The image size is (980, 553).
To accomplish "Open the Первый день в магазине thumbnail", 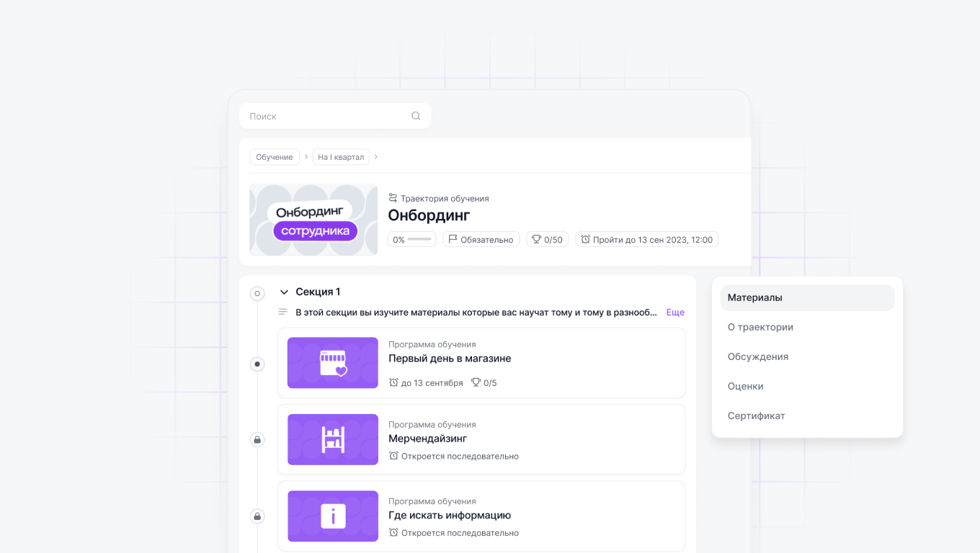I will [333, 363].
